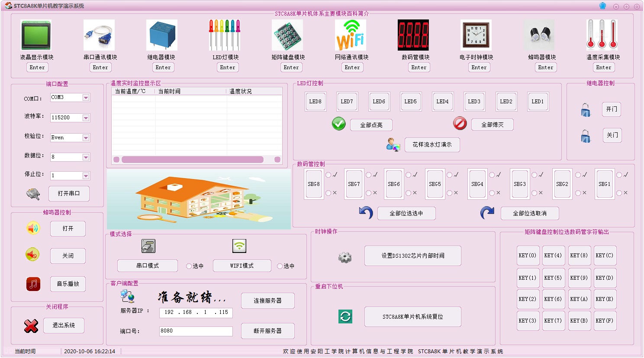Click the serial mode drive icon
This screenshot has width=644, height=358.
[x=148, y=246]
